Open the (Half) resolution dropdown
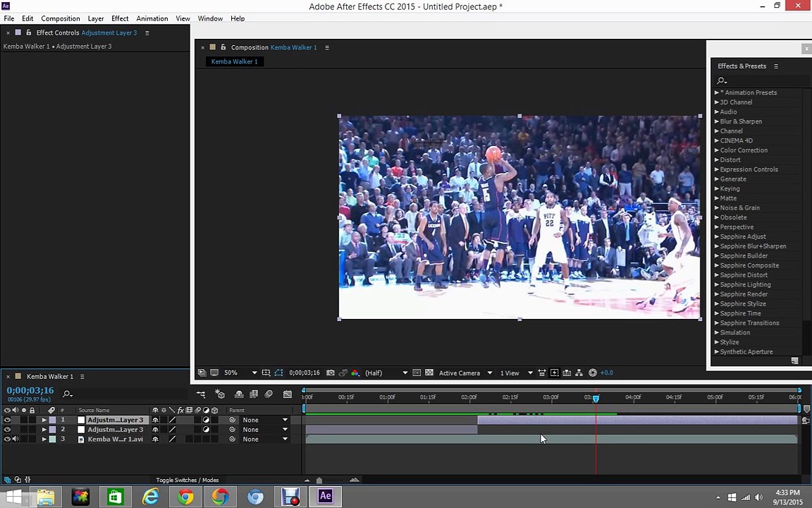The height and width of the screenshot is (508, 812). [386, 373]
